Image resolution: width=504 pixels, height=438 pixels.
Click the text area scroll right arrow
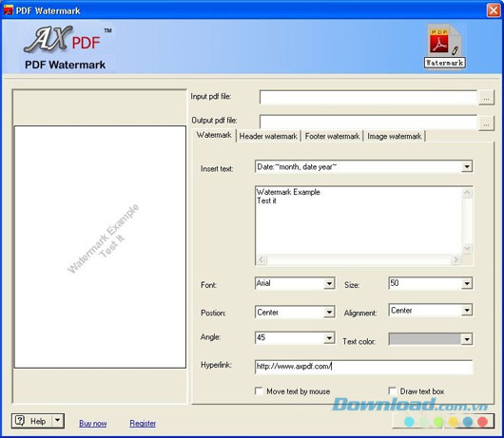click(x=456, y=259)
